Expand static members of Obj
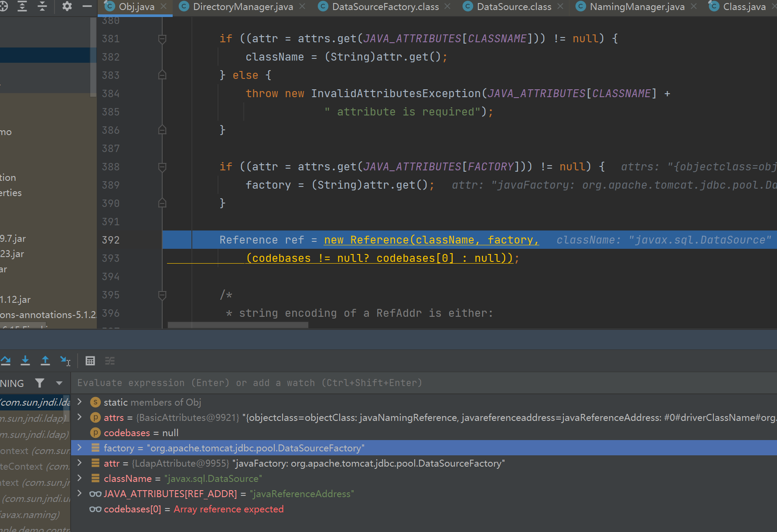Viewport: 777px width, 532px height. click(x=79, y=402)
